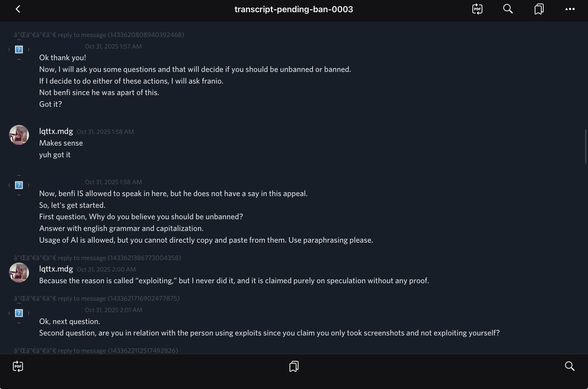Click the missing avatar beside "Ok, next question."
Image resolution: width=588 pixels, height=389 pixels.
19,313
